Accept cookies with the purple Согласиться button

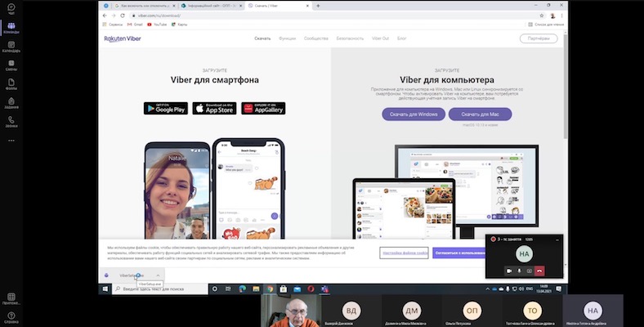pyautogui.click(x=458, y=253)
